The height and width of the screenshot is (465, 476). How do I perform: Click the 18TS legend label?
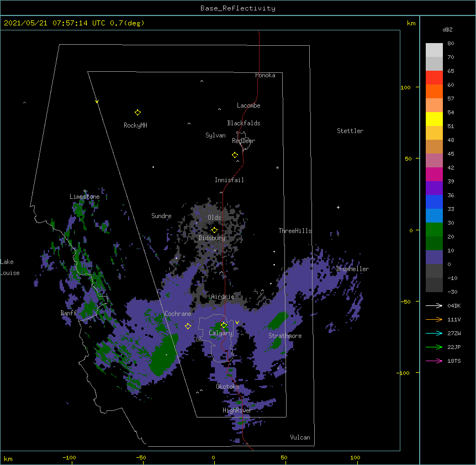pyautogui.click(x=454, y=361)
